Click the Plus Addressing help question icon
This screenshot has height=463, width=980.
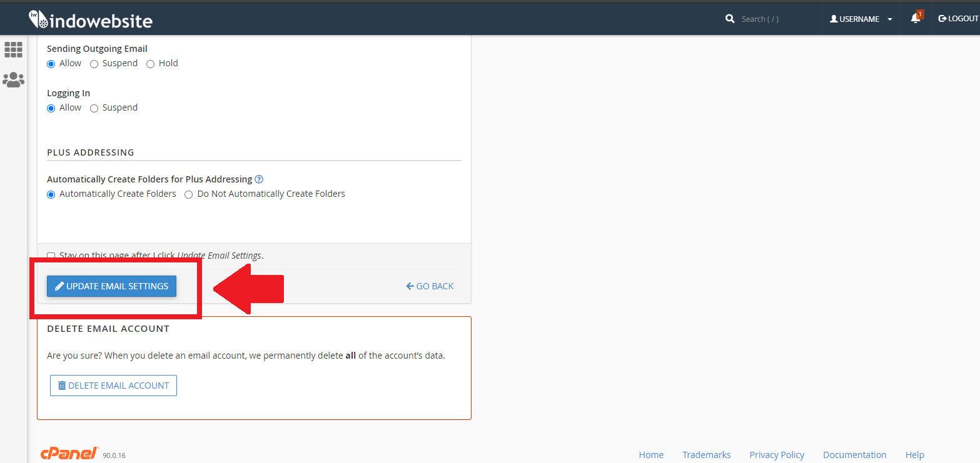(x=259, y=179)
